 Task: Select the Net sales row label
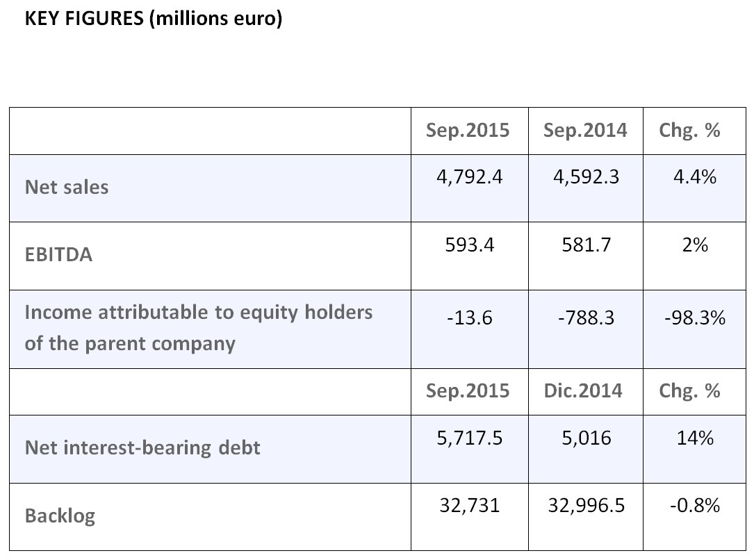pyautogui.click(x=67, y=188)
